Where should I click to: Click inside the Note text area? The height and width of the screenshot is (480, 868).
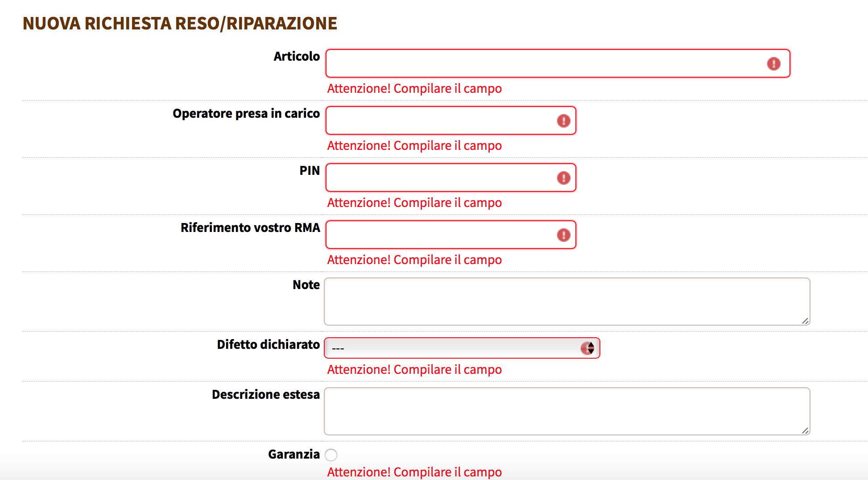(x=566, y=302)
